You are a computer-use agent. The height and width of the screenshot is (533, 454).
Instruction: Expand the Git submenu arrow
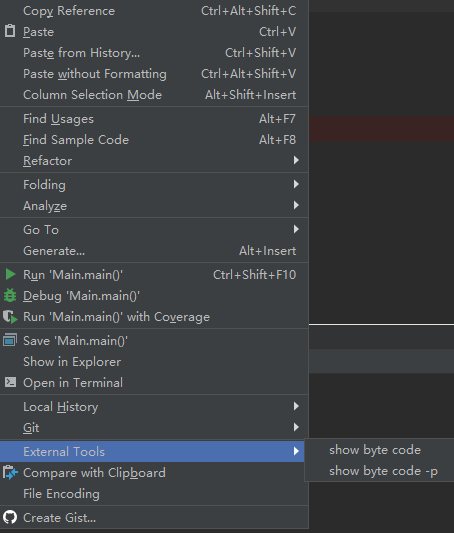coord(296,427)
